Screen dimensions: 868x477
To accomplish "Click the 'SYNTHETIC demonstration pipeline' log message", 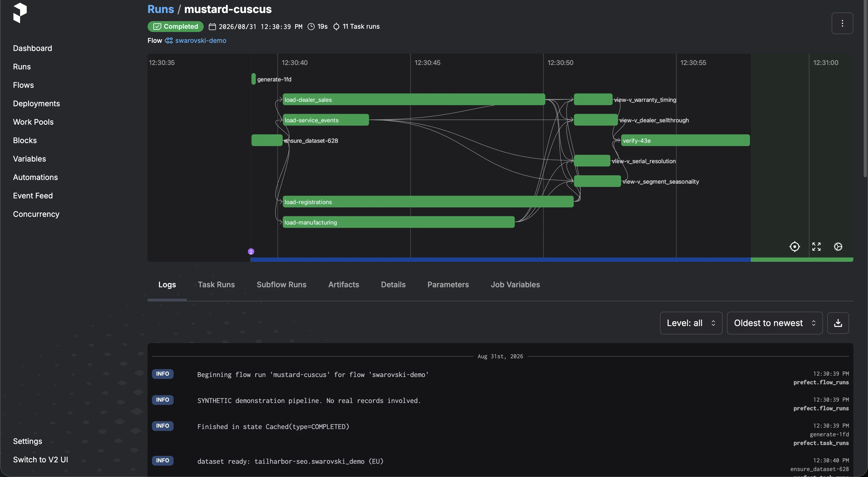I will tap(309, 401).
